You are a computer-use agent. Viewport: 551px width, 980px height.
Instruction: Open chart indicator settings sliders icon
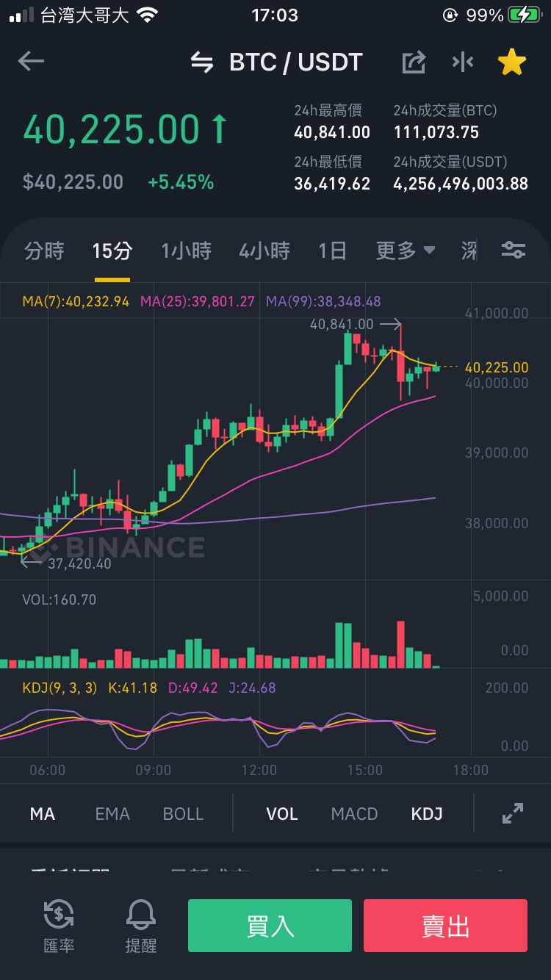514,251
